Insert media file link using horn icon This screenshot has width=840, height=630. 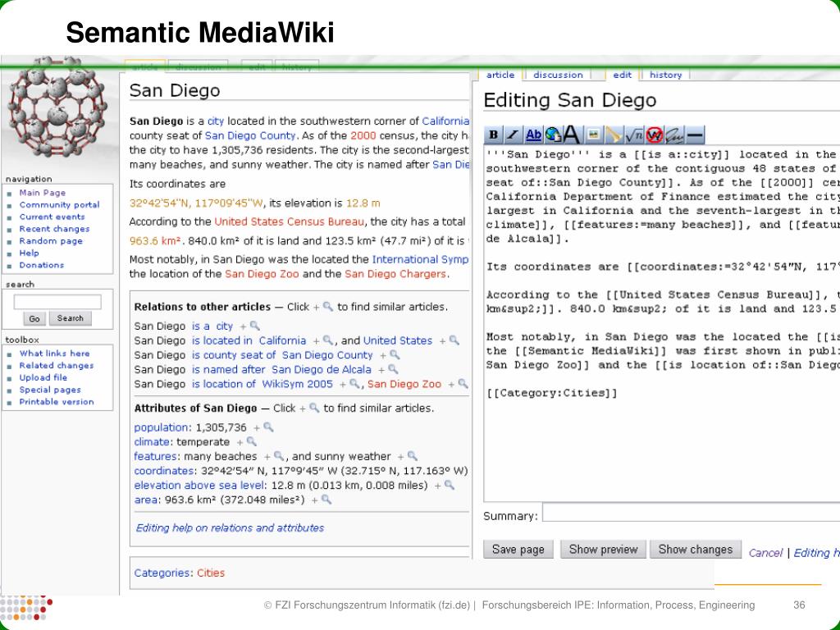click(x=614, y=135)
